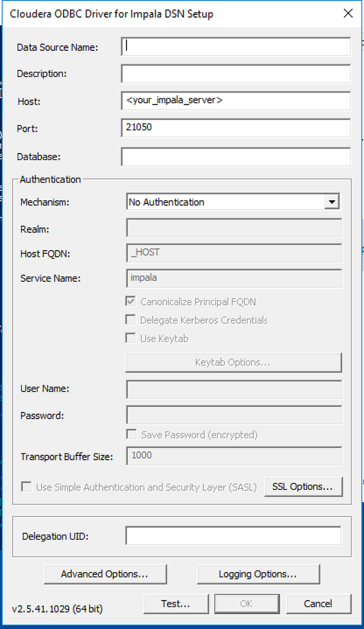Click the Database input field
The height and width of the screenshot is (629, 364).
click(236, 156)
